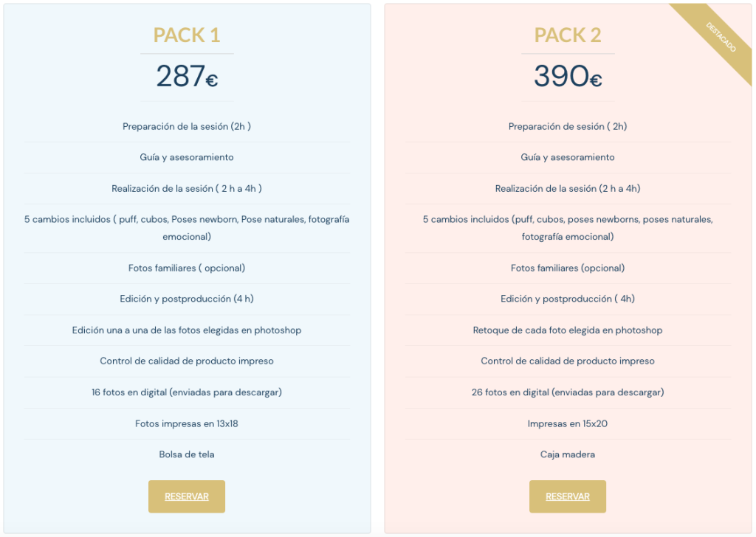Screen dimensions: 756x537
Task: Select "Fotos impresas en 13x18" text
Action: coord(187,423)
